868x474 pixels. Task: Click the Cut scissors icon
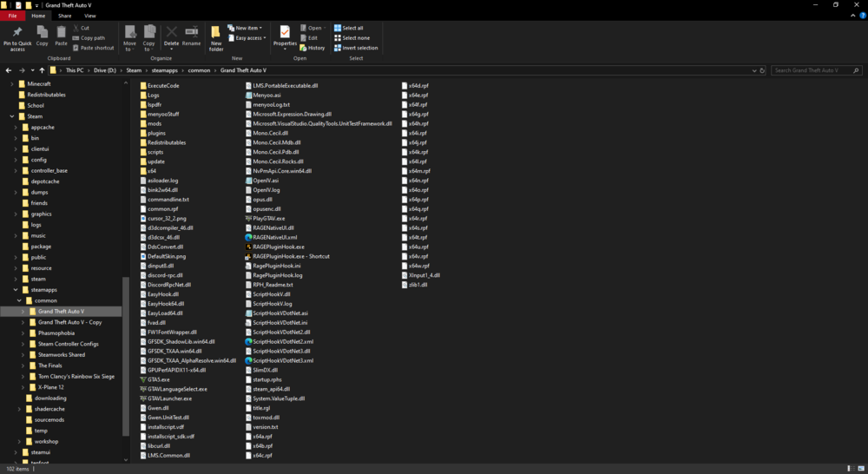click(76, 28)
